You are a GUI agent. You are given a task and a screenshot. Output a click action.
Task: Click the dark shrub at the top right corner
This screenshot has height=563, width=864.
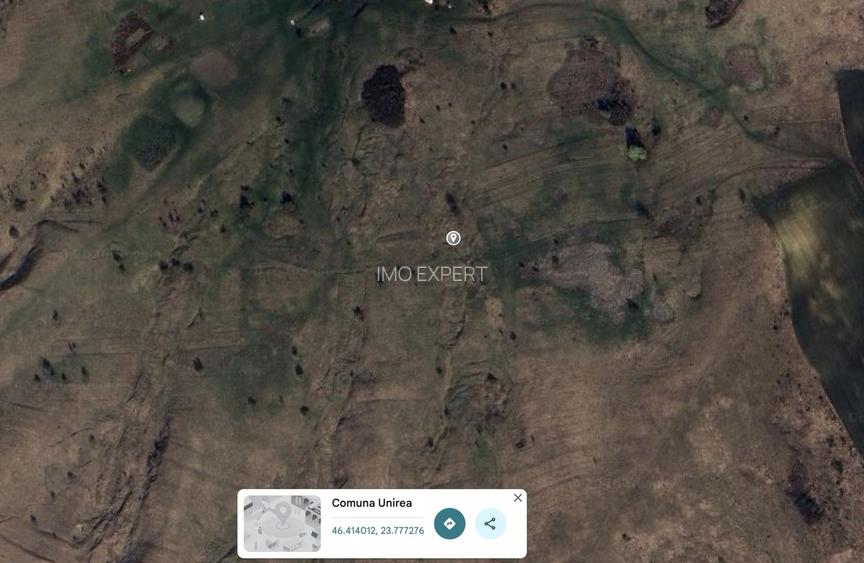click(723, 11)
